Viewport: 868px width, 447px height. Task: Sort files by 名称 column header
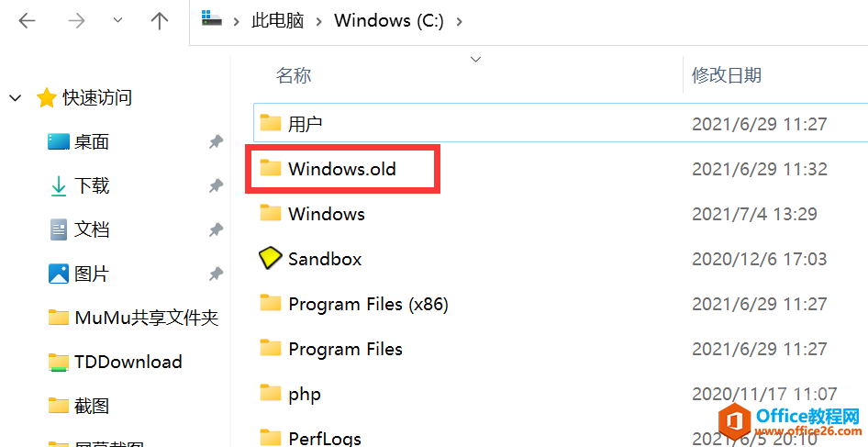(294, 76)
